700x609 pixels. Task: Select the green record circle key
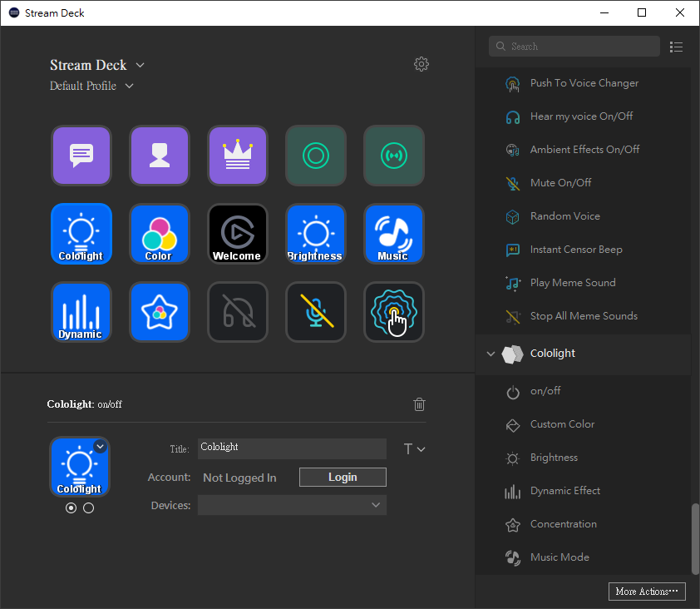(x=316, y=156)
